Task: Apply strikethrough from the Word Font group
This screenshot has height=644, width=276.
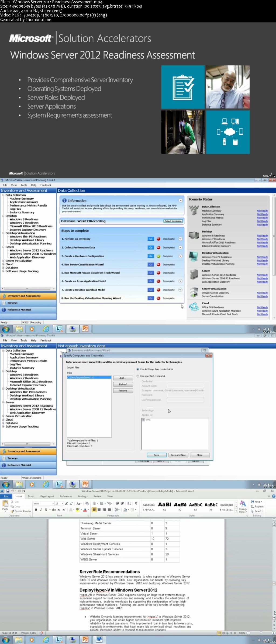Action: point(54,510)
